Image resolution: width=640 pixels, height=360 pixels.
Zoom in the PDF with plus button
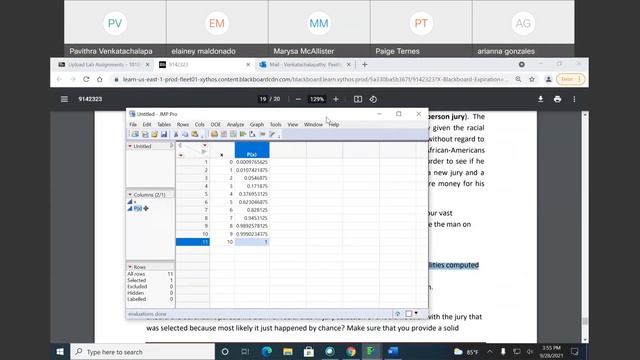(336, 99)
